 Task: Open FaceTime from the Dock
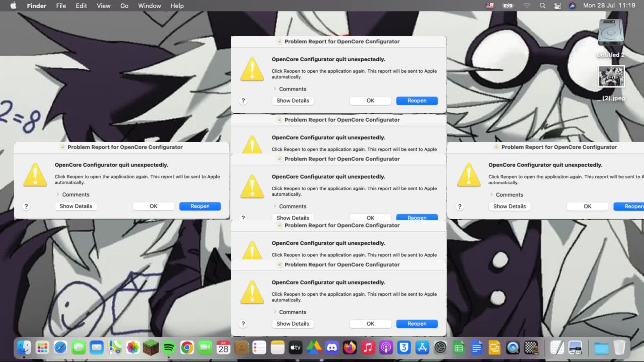(x=205, y=348)
